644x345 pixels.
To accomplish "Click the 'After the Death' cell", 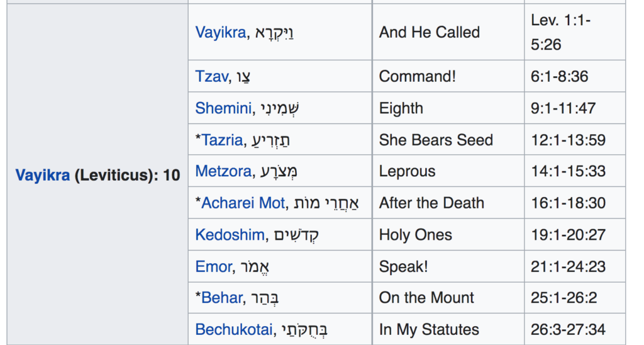I will pyautogui.click(x=431, y=203).
